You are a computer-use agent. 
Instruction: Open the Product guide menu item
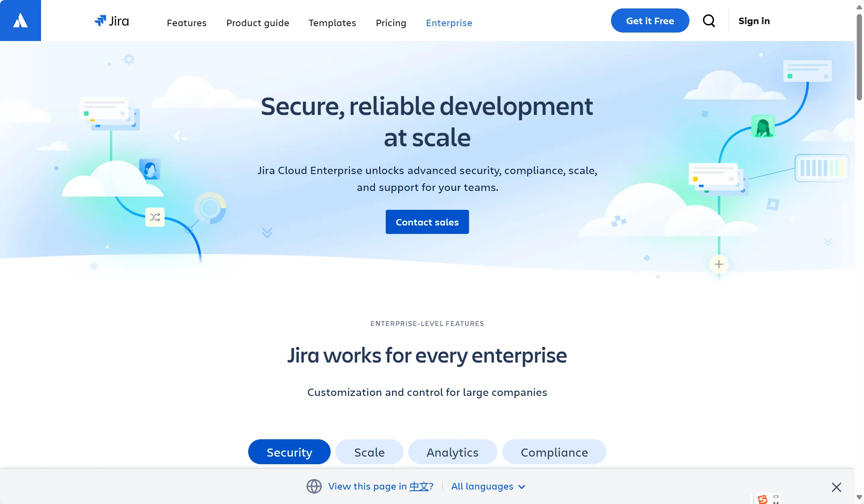(257, 22)
